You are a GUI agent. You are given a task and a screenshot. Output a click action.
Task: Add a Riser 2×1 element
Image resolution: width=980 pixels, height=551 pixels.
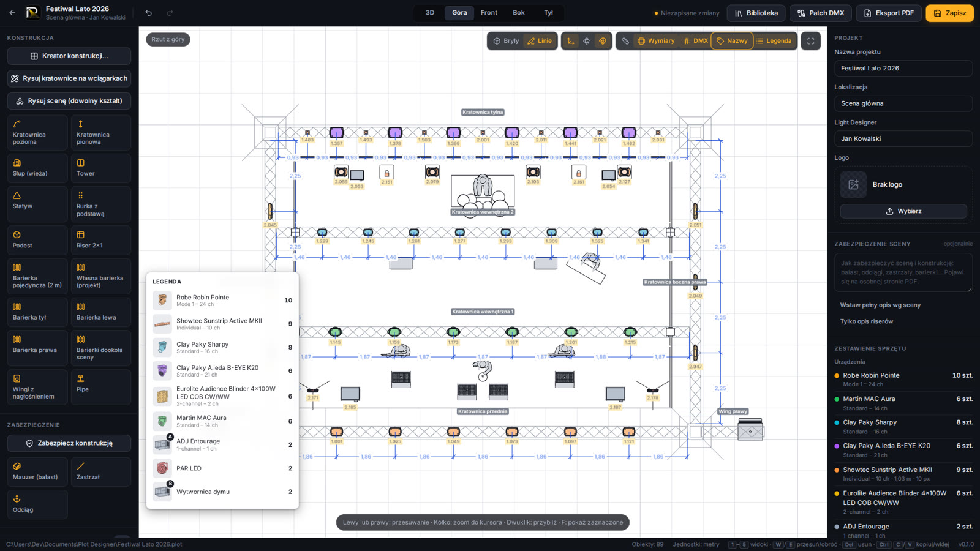click(101, 240)
